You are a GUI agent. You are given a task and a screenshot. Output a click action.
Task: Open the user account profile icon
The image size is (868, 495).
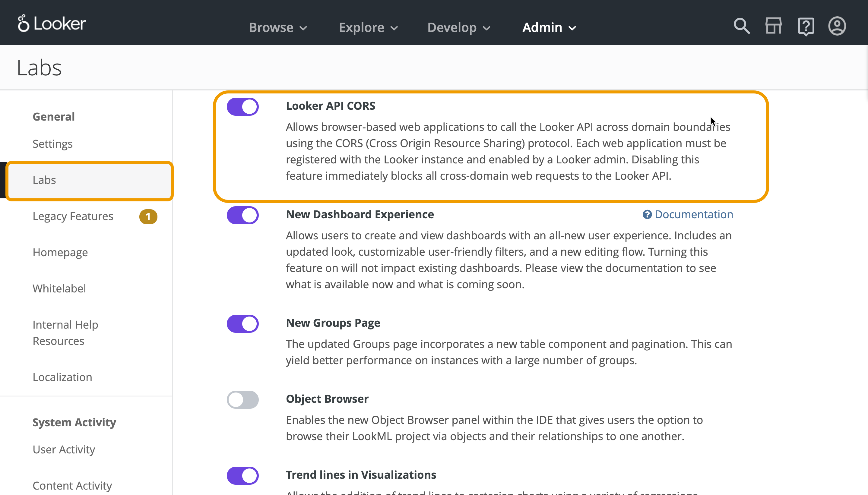pos(837,26)
